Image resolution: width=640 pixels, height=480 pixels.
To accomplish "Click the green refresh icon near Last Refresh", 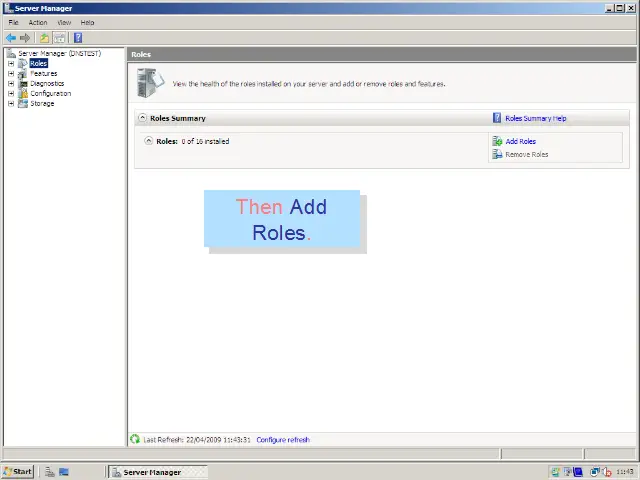I will [x=135, y=439].
